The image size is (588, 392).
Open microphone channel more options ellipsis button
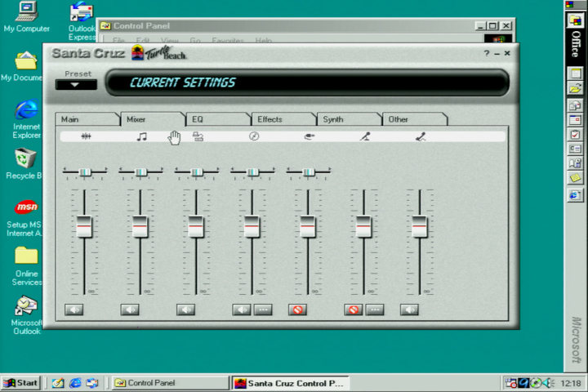375,310
